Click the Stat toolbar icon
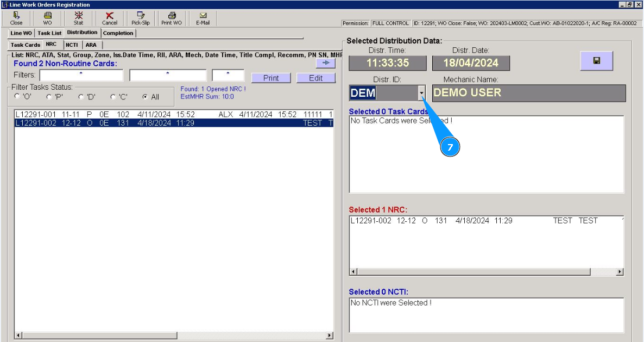 coord(78,18)
